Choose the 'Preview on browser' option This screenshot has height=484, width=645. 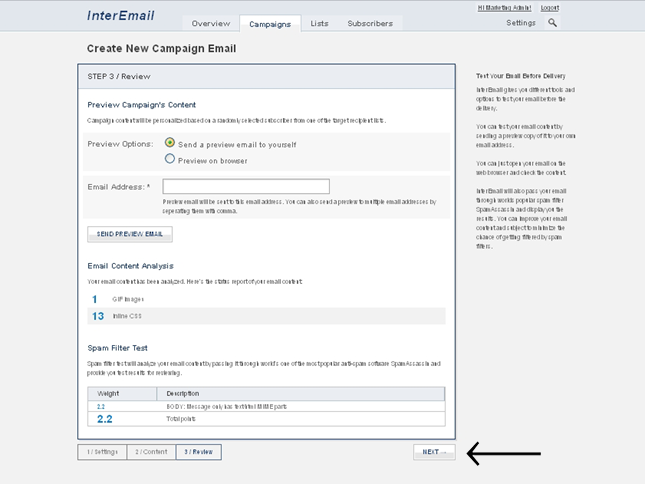(x=170, y=159)
